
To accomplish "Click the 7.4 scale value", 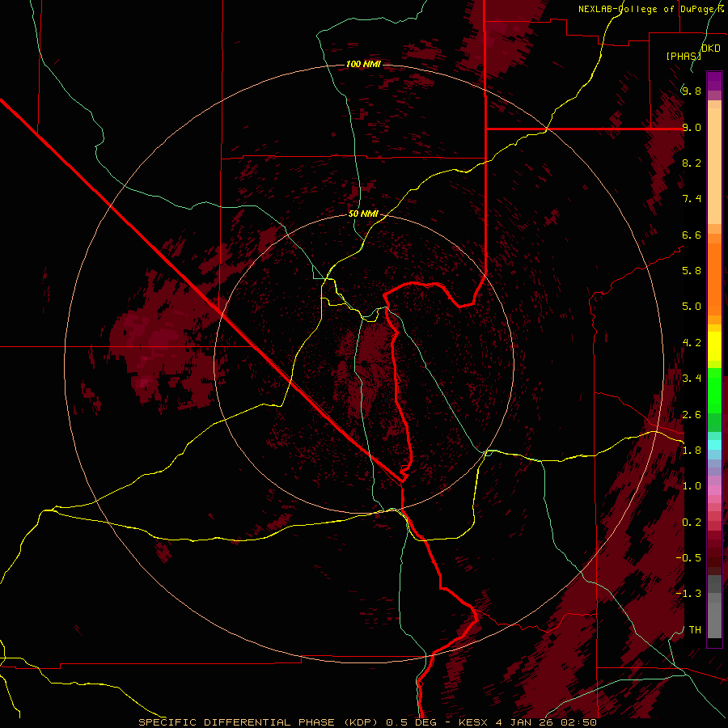I will [692, 199].
